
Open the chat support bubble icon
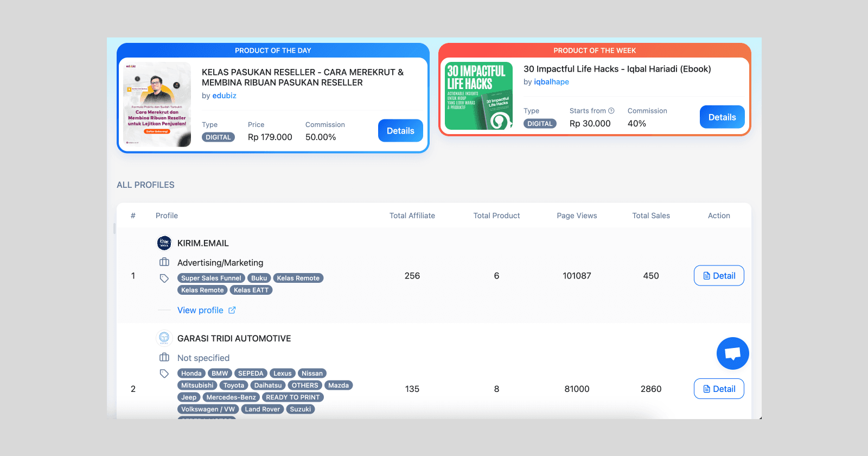[x=732, y=353]
